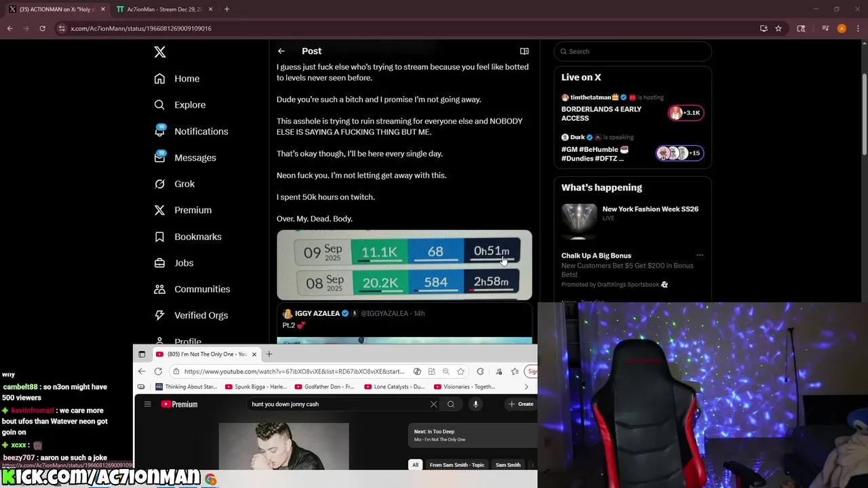Click YouTube voice search microphone
The width and height of the screenshot is (868, 488).
(x=475, y=404)
